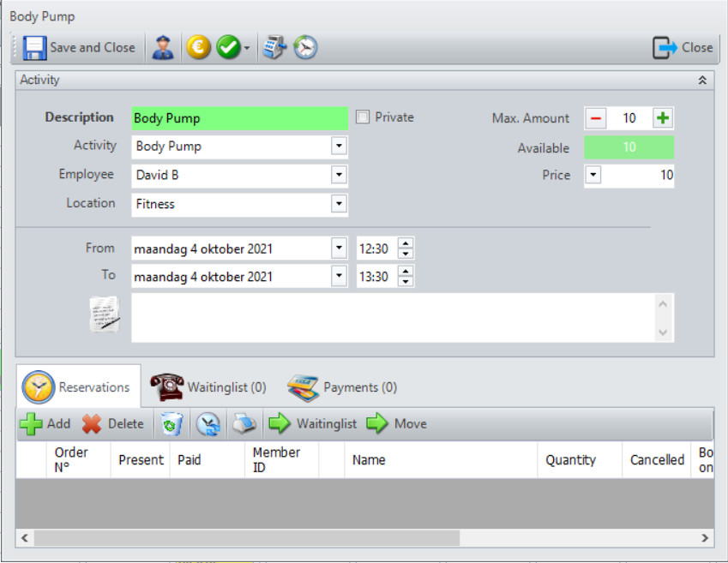Screen dimensions: 728x563
Task: Click the cash register icon
Action: pos(274,48)
